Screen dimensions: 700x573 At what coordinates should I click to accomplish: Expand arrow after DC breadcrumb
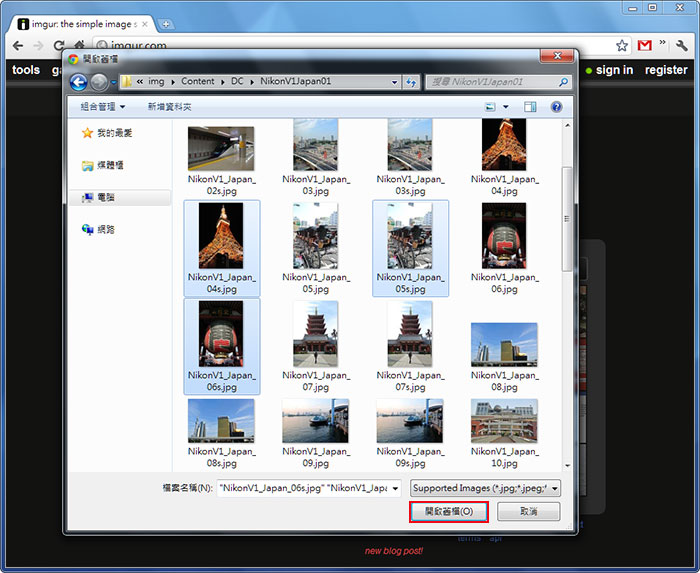(252, 82)
